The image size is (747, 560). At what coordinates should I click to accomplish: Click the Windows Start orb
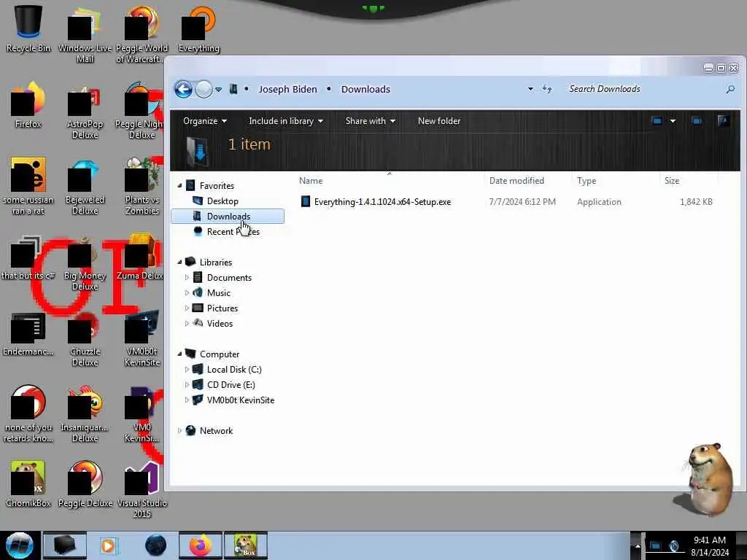[x=20, y=545]
